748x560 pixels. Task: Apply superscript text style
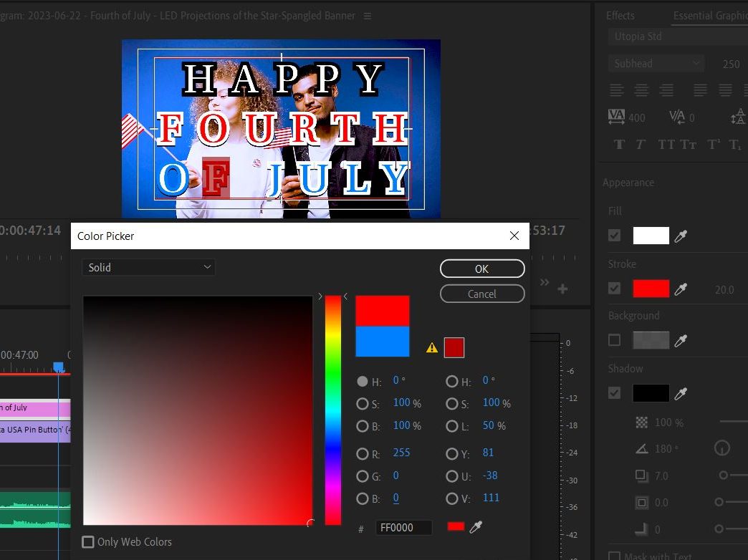pyautogui.click(x=714, y=144)
